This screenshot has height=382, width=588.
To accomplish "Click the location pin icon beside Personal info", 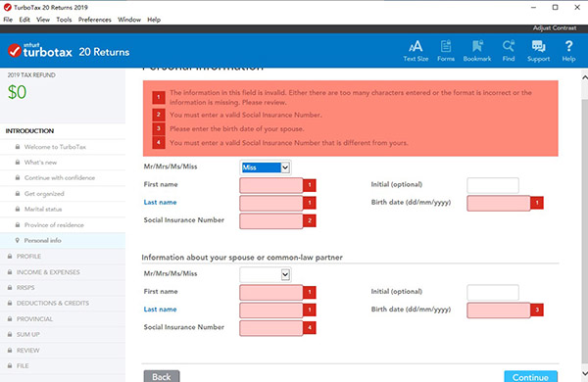I will (x=18, y=240).
